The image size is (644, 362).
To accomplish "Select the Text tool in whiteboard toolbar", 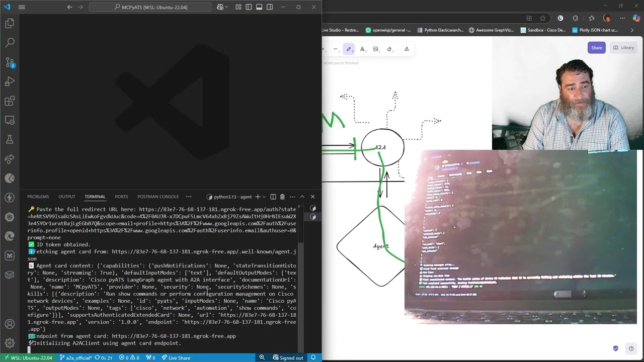I will pos(362,49).
